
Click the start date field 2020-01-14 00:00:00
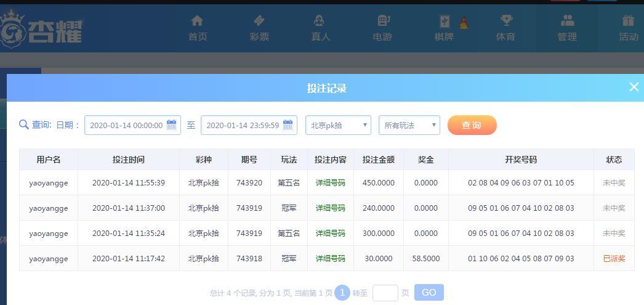click(132, 125)
